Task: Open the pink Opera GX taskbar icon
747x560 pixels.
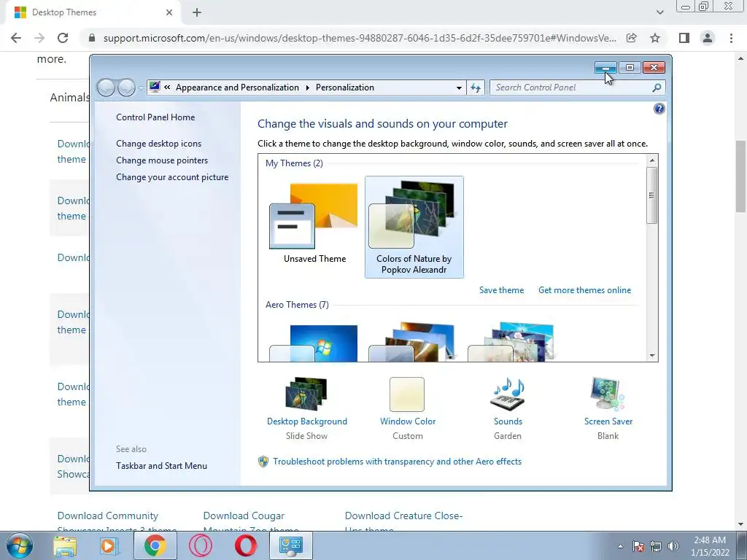Action: click(x=201, y=545)
